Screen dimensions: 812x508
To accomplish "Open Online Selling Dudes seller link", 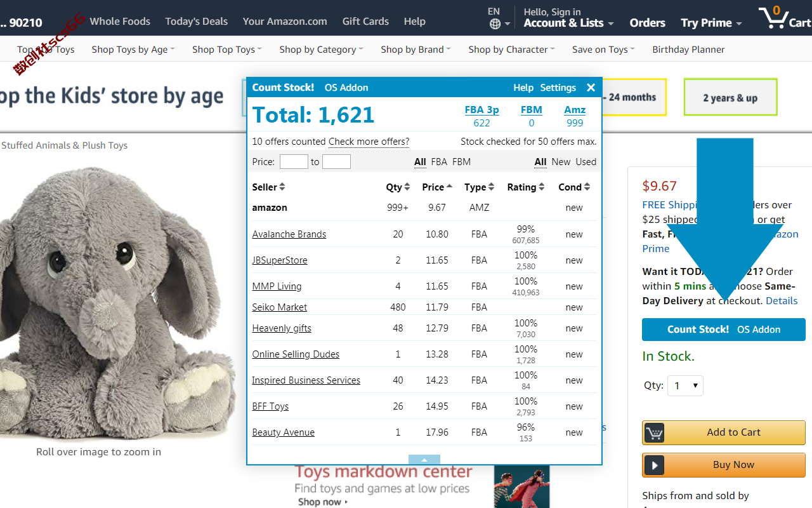I will click(296, 354).
